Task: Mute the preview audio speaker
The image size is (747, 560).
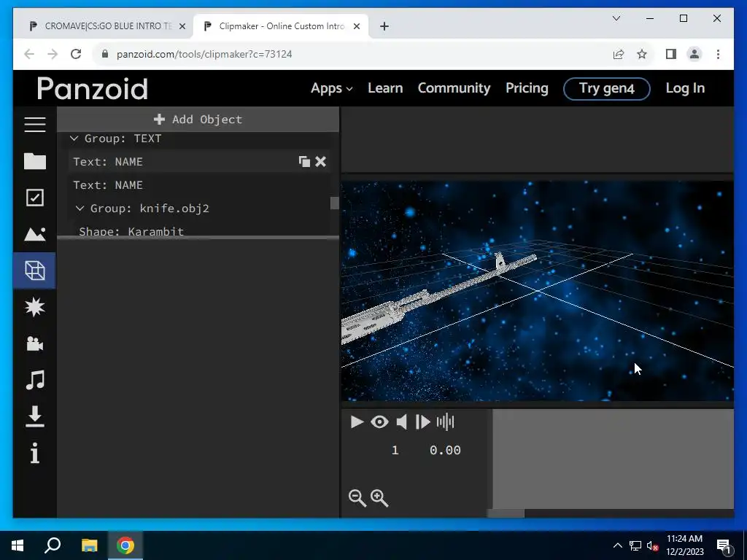Action: pos(402,422)
